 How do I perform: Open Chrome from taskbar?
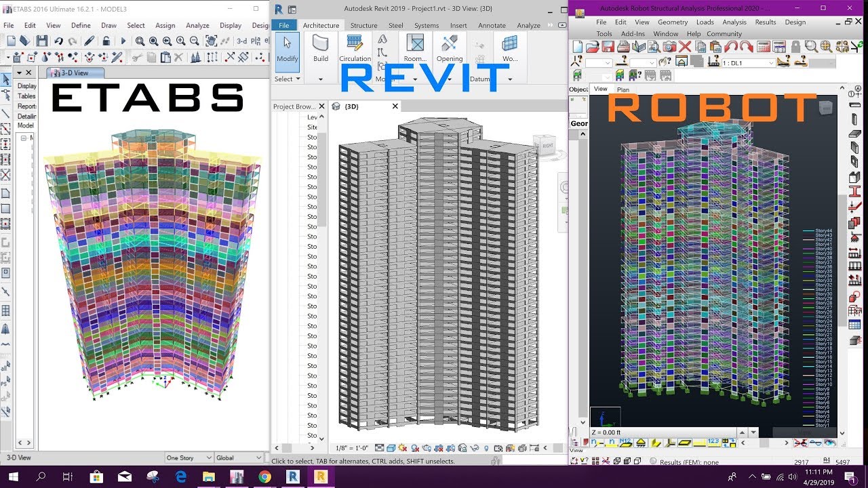coord(264,477)
